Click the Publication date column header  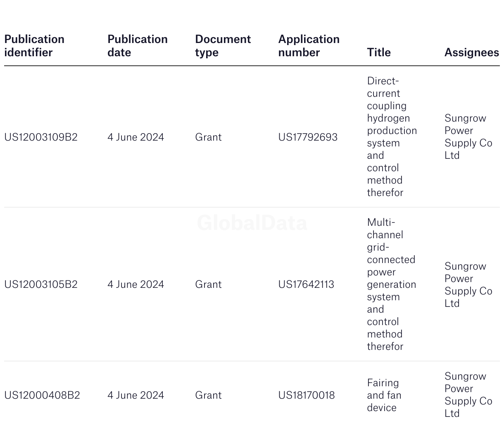(138, 46)
